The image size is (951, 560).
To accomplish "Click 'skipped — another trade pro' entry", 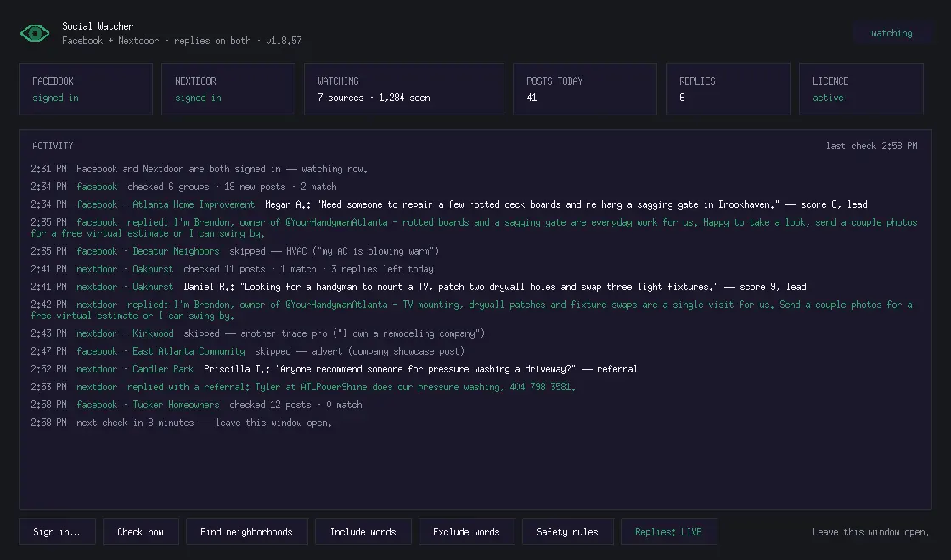I will [335, 333].
